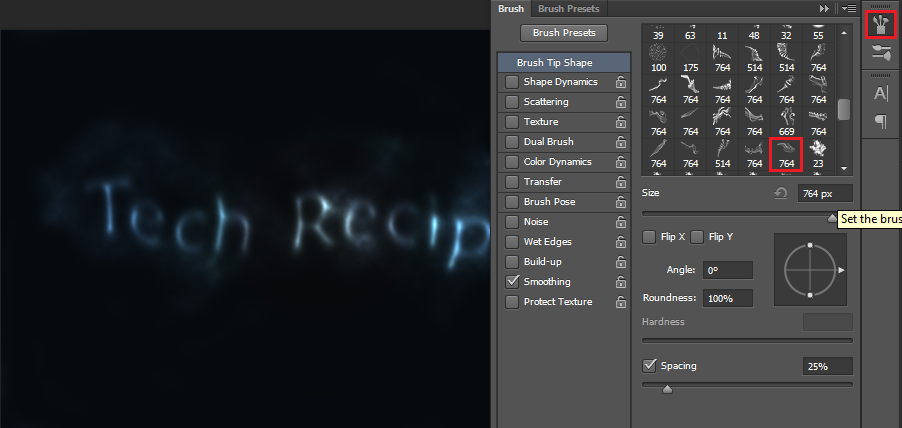
Task: Enable the Noise checkbox
Action: [512, 222]
